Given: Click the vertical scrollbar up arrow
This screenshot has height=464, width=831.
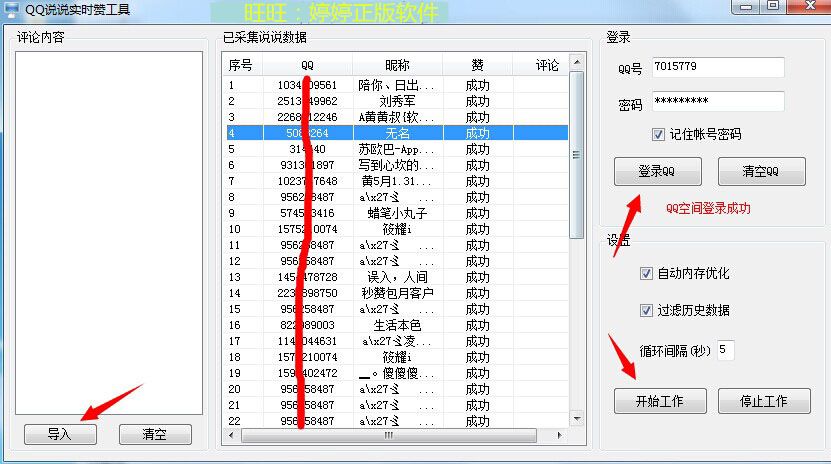Looking at the screenshot, I should 576,63.
